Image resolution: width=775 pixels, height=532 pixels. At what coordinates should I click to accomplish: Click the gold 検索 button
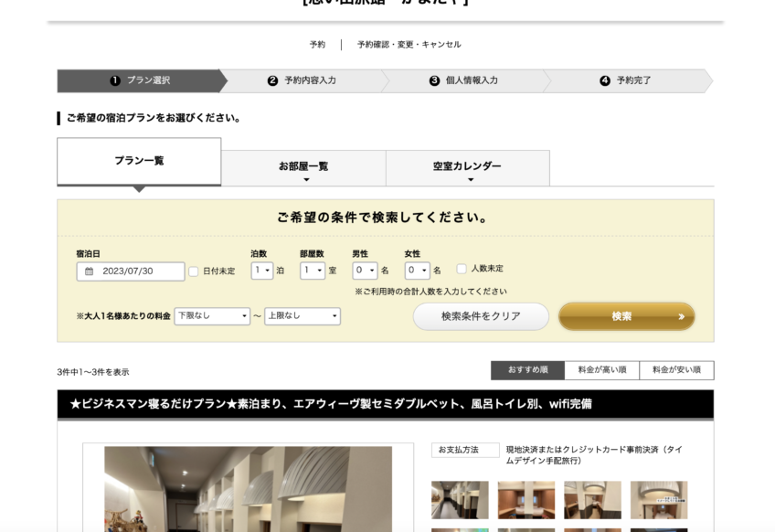click(627, 316)
